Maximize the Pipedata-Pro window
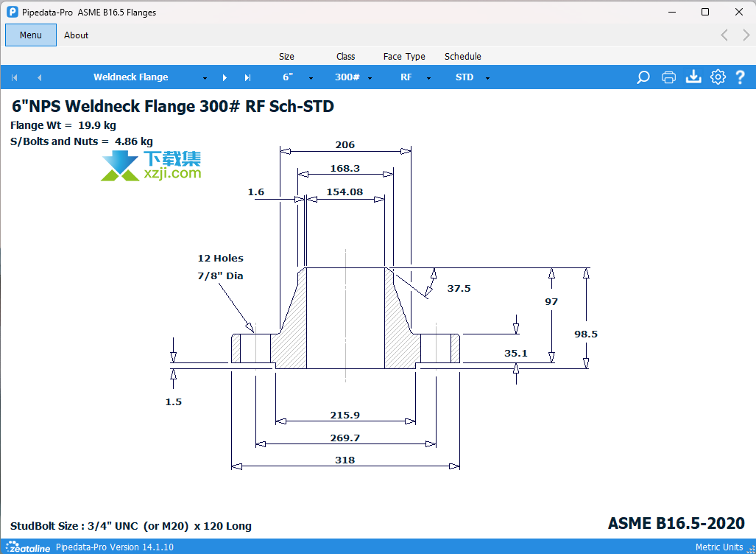Viewport: 756px width, 554px height. click(705, 13)
